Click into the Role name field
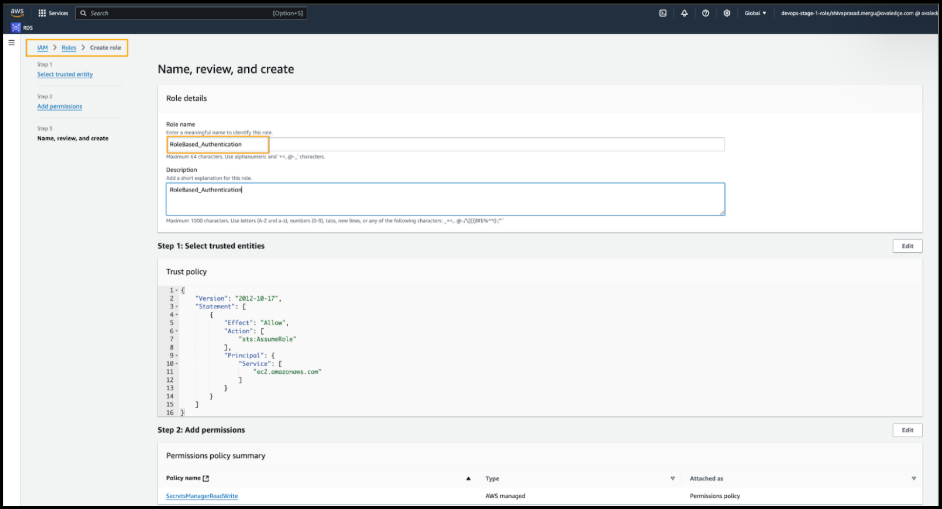The width and height of the screenshot is (942, 509). [x=445, y=144]
